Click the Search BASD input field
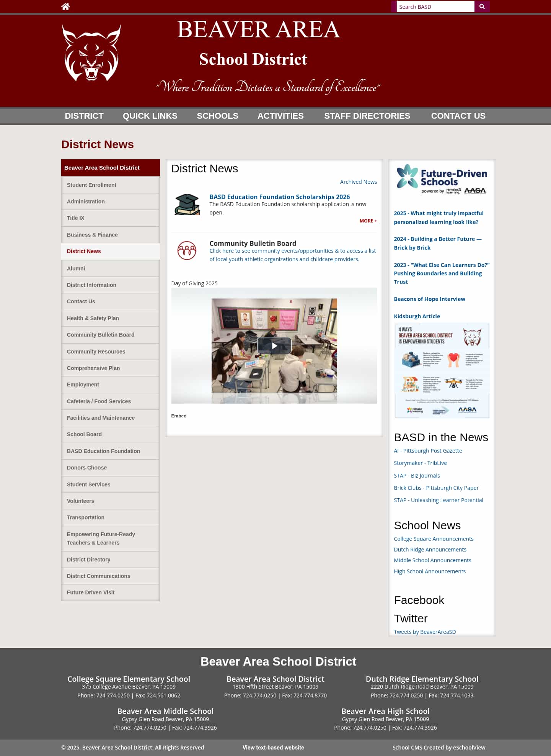551x756 pixels. pos(435,7)
